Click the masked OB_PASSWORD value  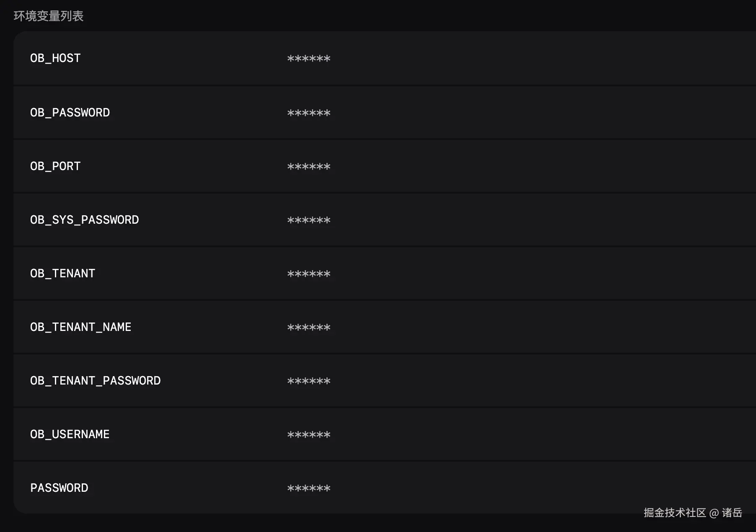point(309,113)
